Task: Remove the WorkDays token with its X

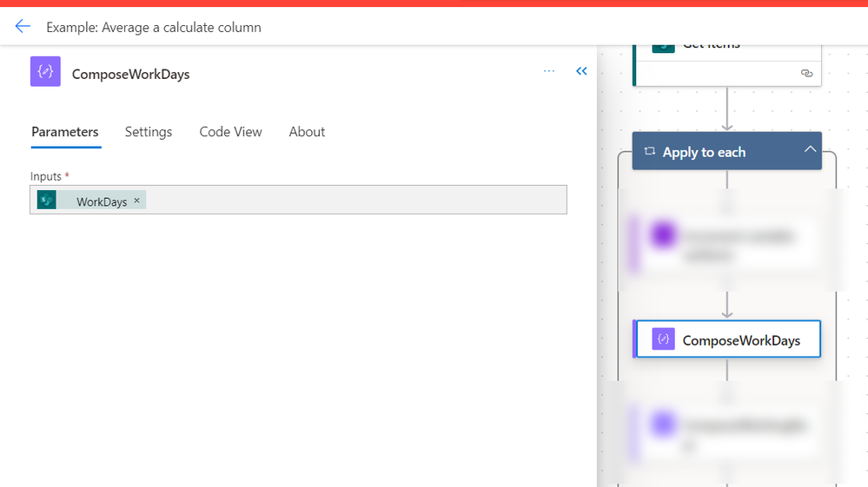Action: (136, 201)
